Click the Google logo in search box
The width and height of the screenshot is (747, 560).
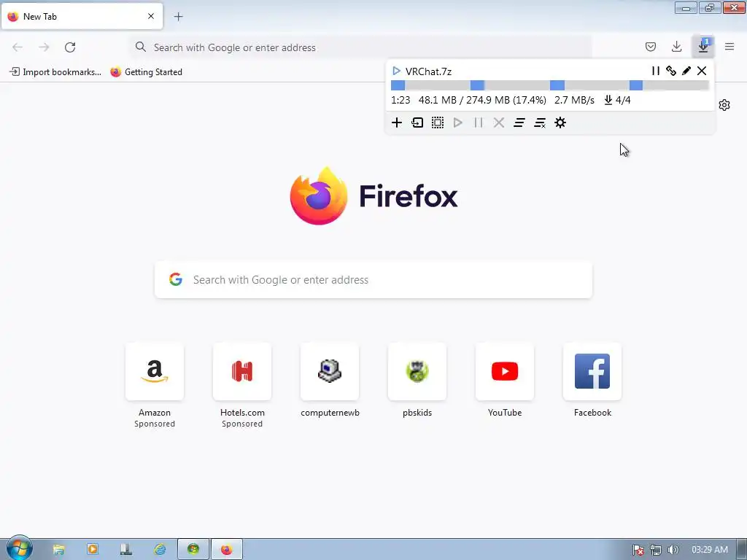click(176, 279)
